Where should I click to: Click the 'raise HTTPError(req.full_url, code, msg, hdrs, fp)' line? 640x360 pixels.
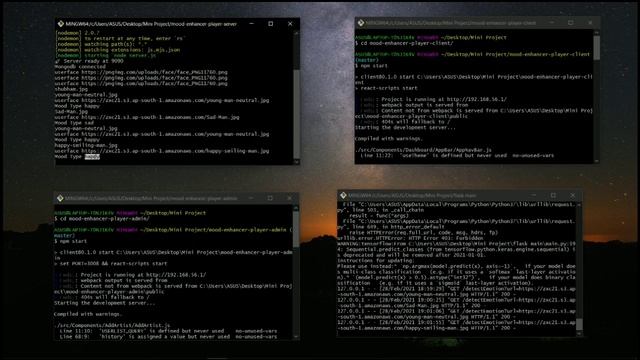tap(423, 232)
